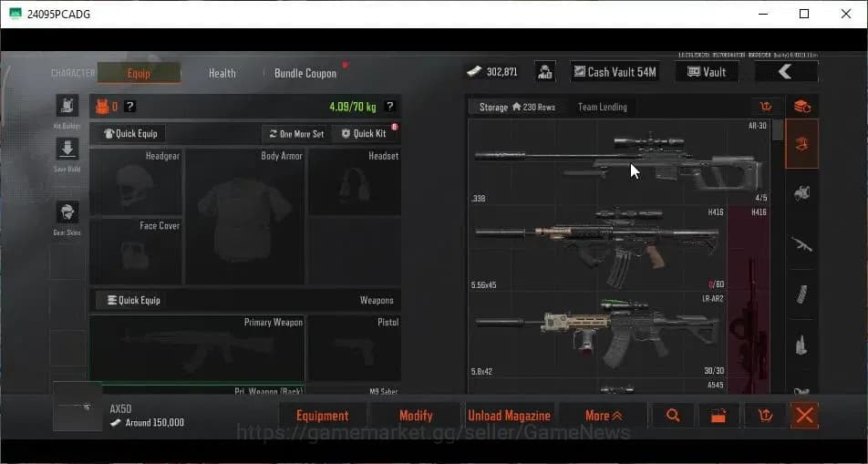Select the helmet and armor gear category icon

[x=802, y=193]
